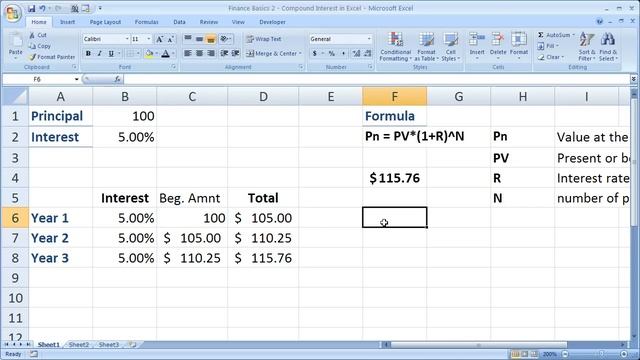
Task: Decrease the font size
Action: click(x=170, y=39)
